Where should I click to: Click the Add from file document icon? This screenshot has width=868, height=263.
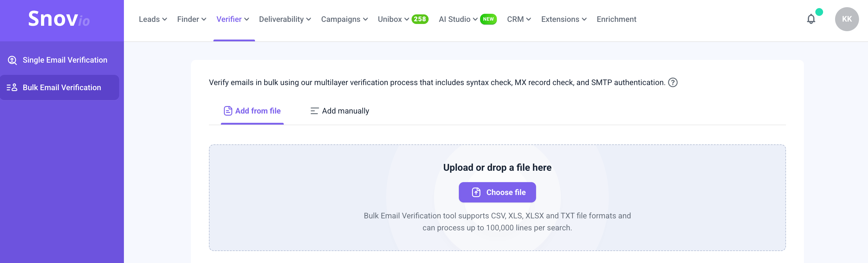click(x=228, y=111)
